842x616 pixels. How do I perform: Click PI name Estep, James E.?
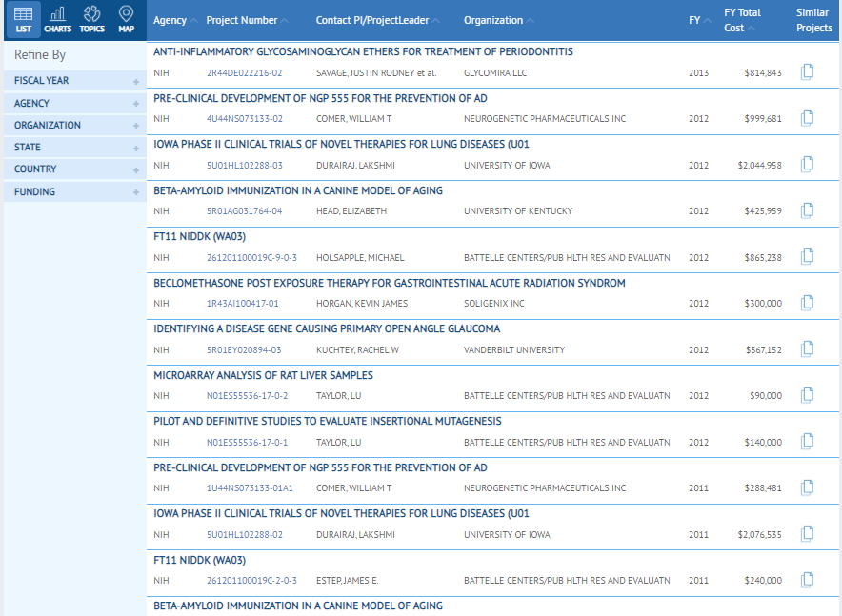tap(348, 580)
